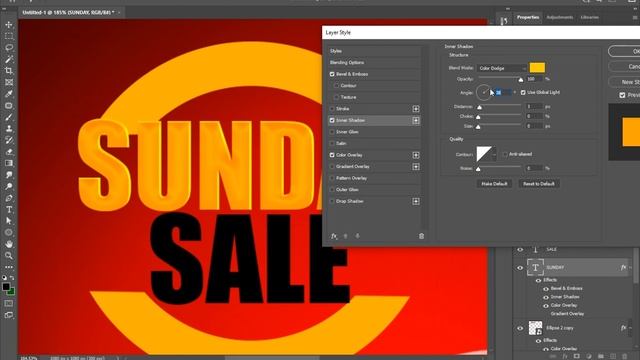
Task: Add another Stroke effect plus button
Action: 416,109
